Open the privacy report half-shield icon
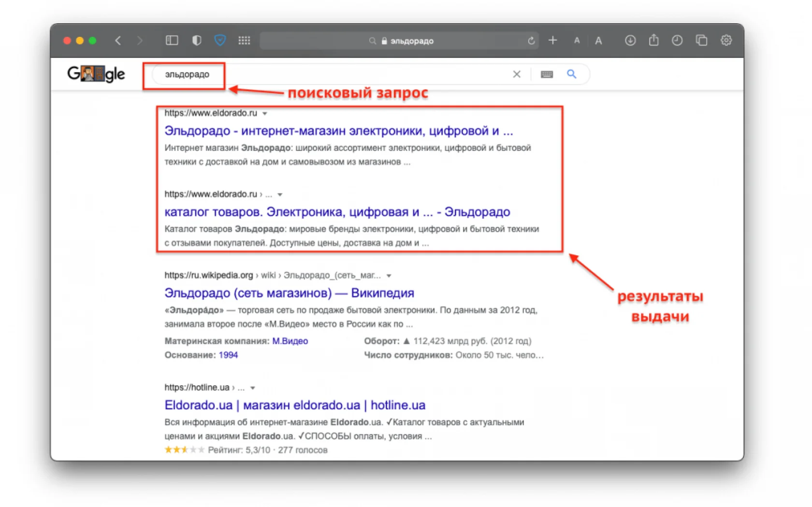 [x=196, y=41]
